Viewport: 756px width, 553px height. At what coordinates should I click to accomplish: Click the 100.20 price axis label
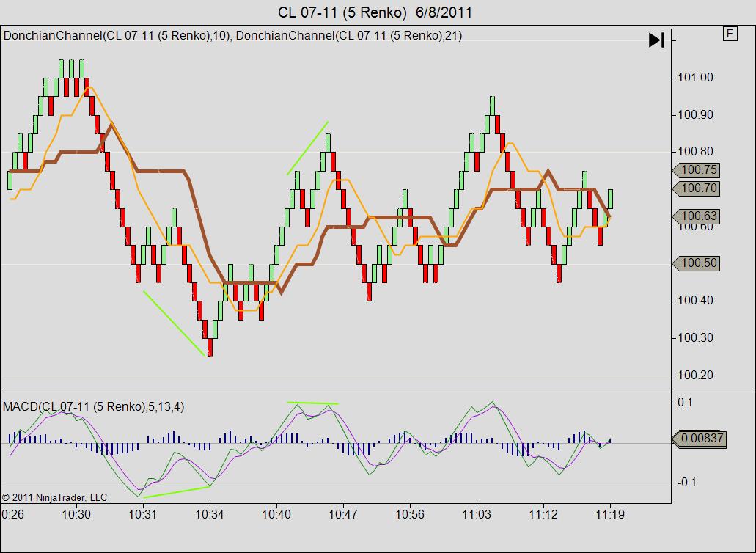coord(695,375)
